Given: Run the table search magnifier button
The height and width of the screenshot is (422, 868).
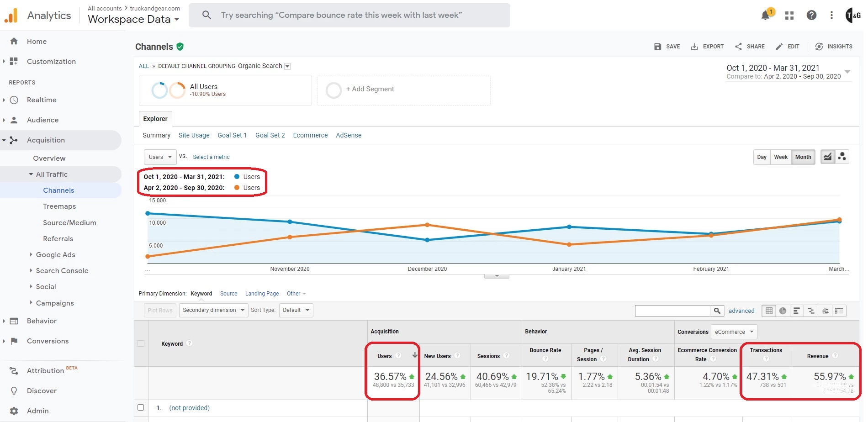Looking at the screenshot, I should click(x=717, y=311).
